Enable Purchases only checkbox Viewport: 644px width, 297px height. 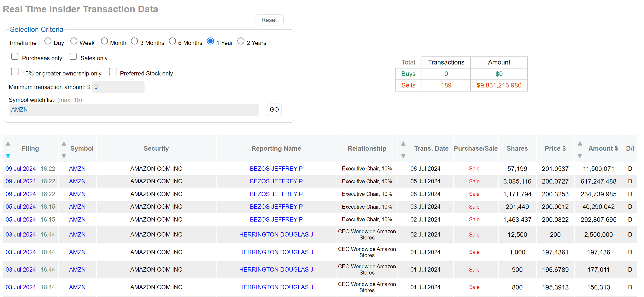pos(15,56)
